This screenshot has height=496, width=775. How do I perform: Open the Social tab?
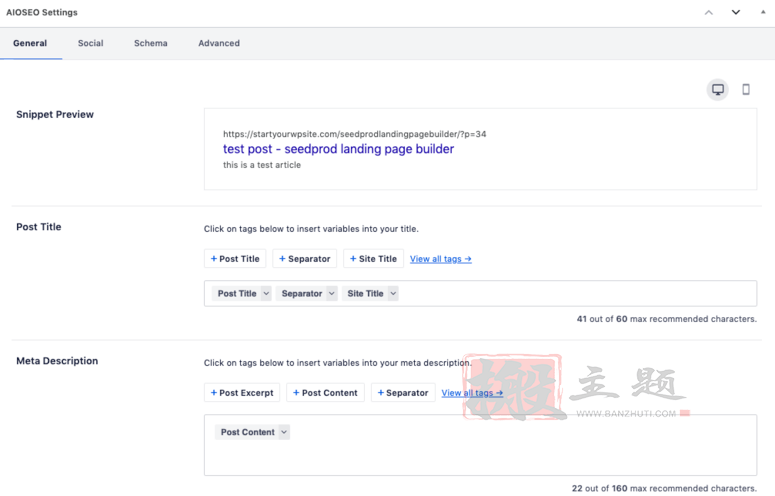[x=90, y=43]
